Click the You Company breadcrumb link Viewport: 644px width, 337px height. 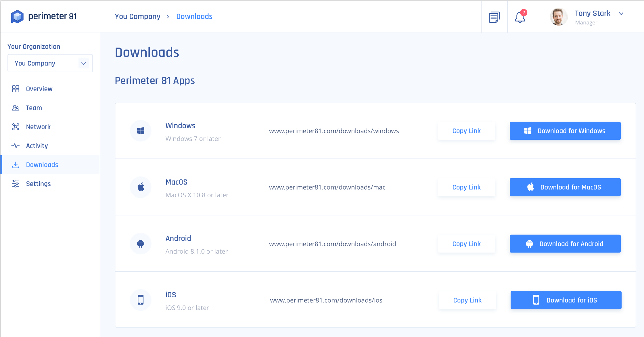137,16
